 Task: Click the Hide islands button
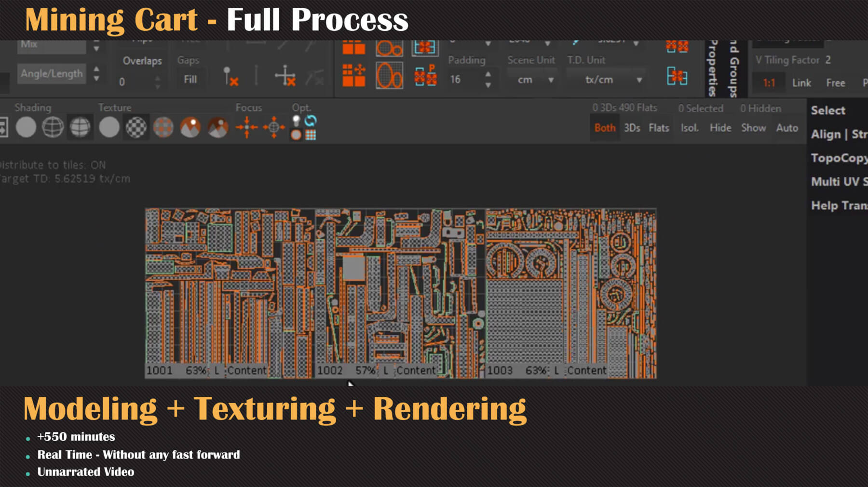point(720,128)
